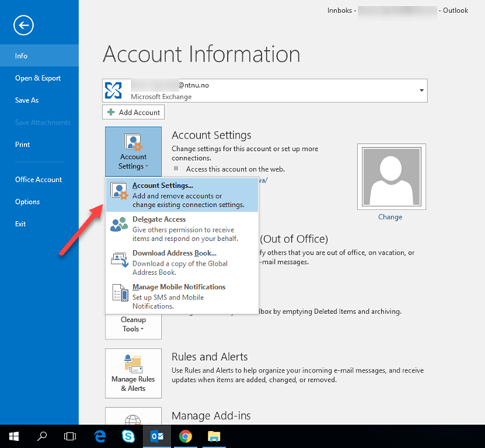This screenshot has width=485, height=448.
Task: Expand the account selector dropdown arrow
Action: click(421, 90)
